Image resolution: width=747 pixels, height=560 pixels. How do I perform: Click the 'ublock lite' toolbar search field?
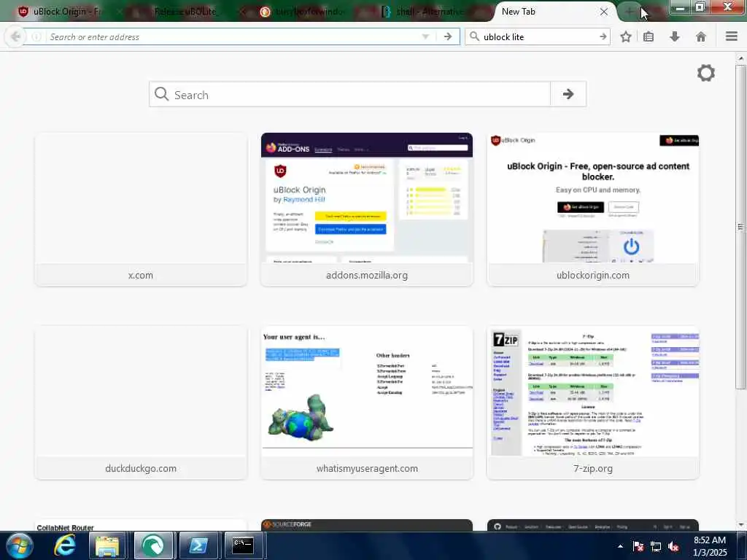pyautogui.click(x=538, y=36)
